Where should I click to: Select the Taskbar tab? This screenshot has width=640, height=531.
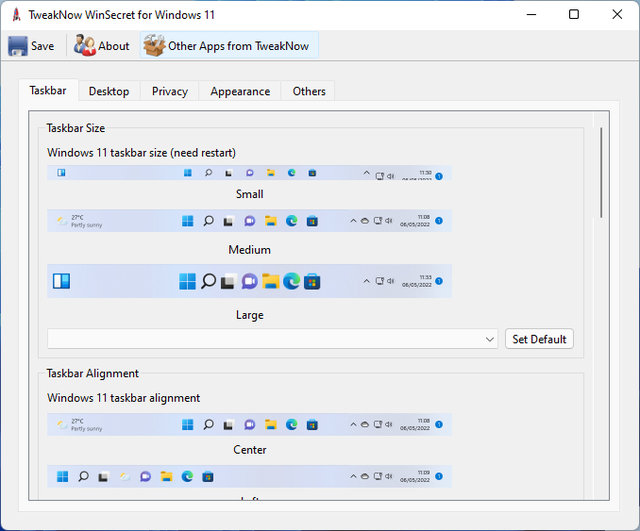(x=48, y=90)
